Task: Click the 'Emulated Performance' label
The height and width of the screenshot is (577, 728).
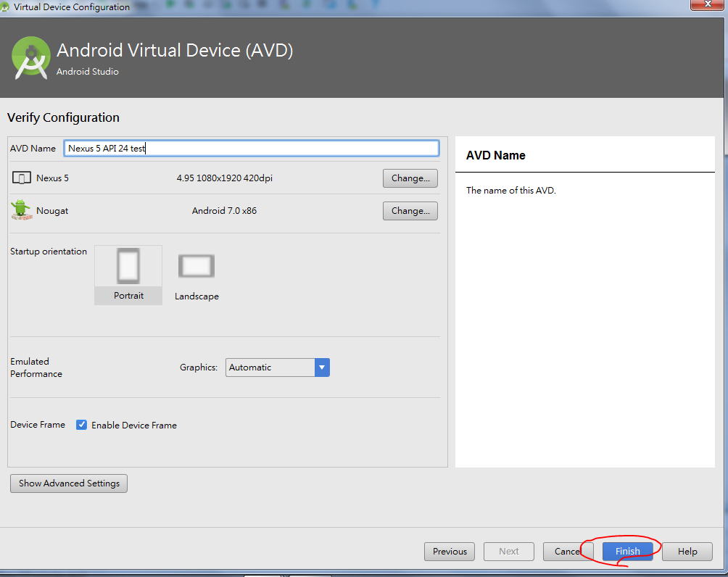Action: [36, 368]
